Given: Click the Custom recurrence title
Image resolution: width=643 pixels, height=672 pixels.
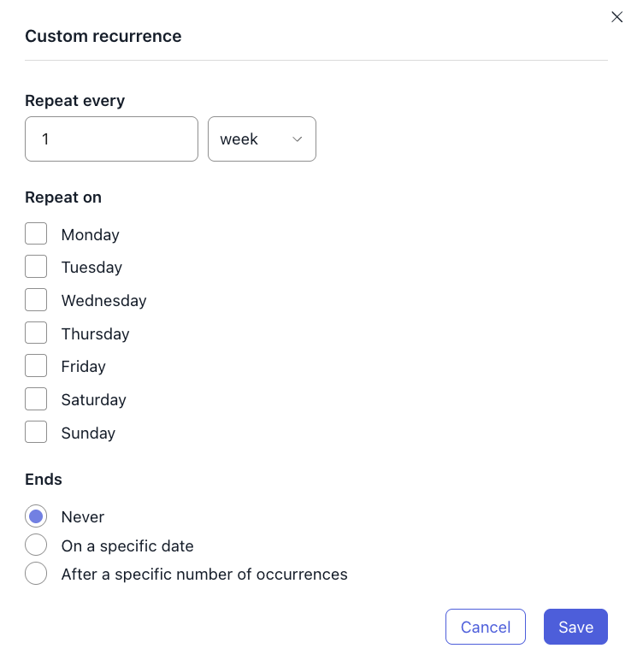Looking at the screenshot, I should 103,36.
